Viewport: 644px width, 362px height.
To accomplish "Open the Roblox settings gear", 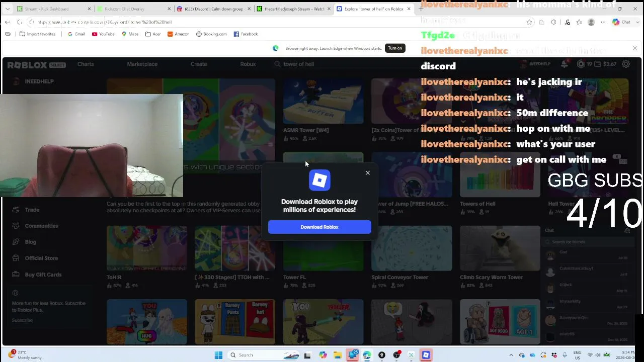I will point(626,64).
